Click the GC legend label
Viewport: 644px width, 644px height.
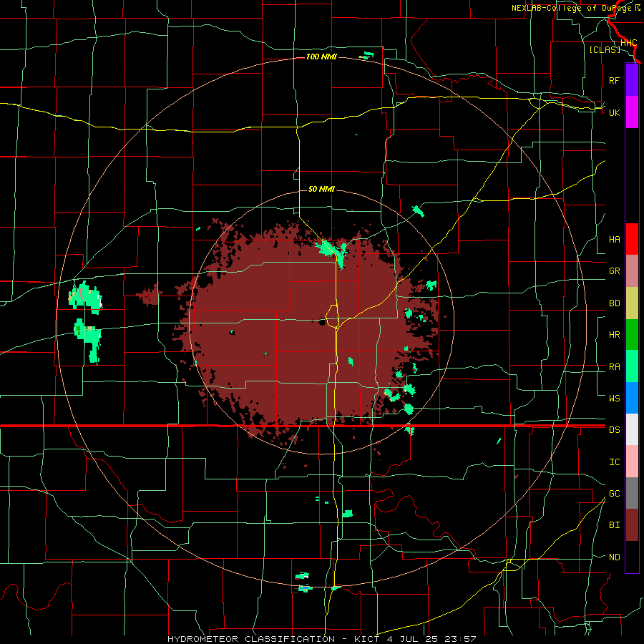tap(614, 494)
